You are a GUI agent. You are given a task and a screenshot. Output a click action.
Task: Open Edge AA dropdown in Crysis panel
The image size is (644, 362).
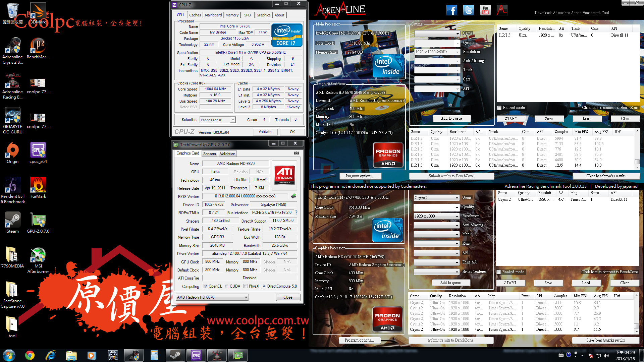click(x=436, y=262)
